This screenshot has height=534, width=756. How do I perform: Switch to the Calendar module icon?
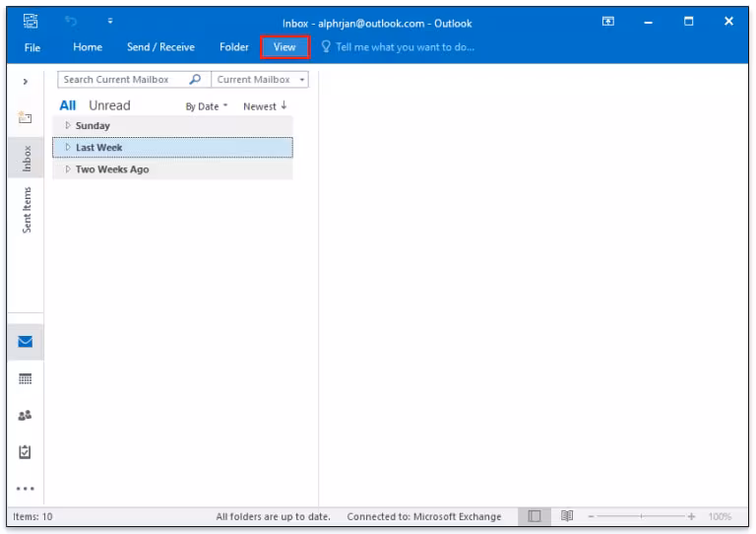(25, 378)
